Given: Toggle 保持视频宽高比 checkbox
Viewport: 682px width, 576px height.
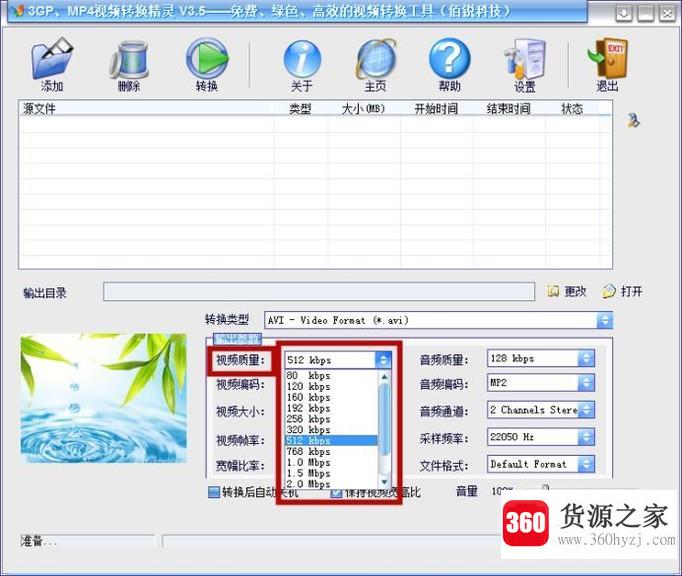Looking at the screenshot, I should coord(336,492).
